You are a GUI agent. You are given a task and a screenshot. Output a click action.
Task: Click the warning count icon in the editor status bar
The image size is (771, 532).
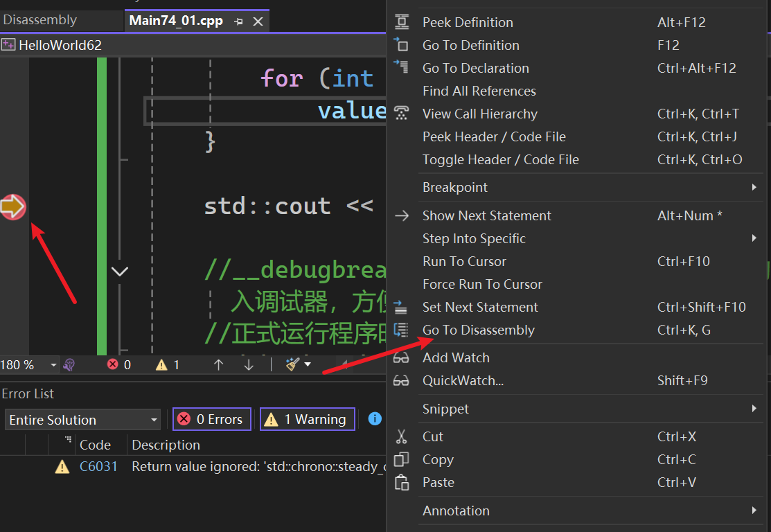161,364
